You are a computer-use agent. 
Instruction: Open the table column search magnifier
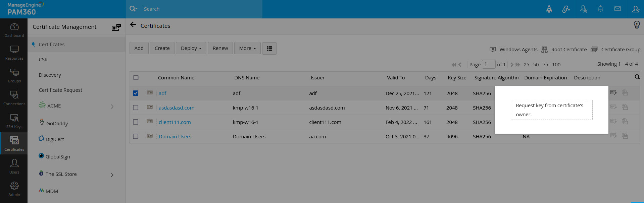point(637,77)
